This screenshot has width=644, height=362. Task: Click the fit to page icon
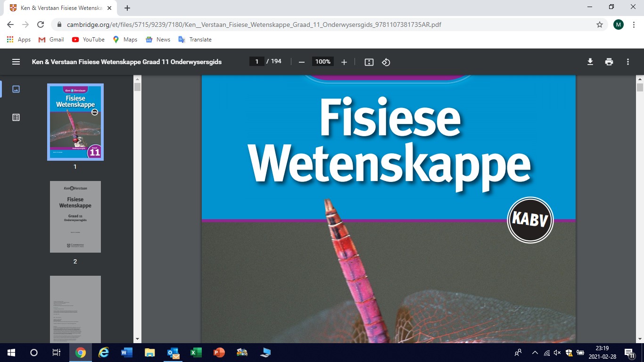coord(369,62)
